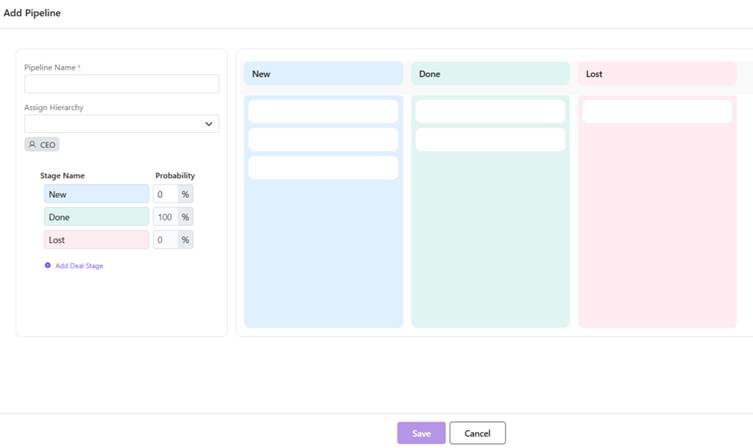Click the probability box for Lost stage
This screenshot has height=448, width=753.
pyautogui.click(x=165, y=240)
